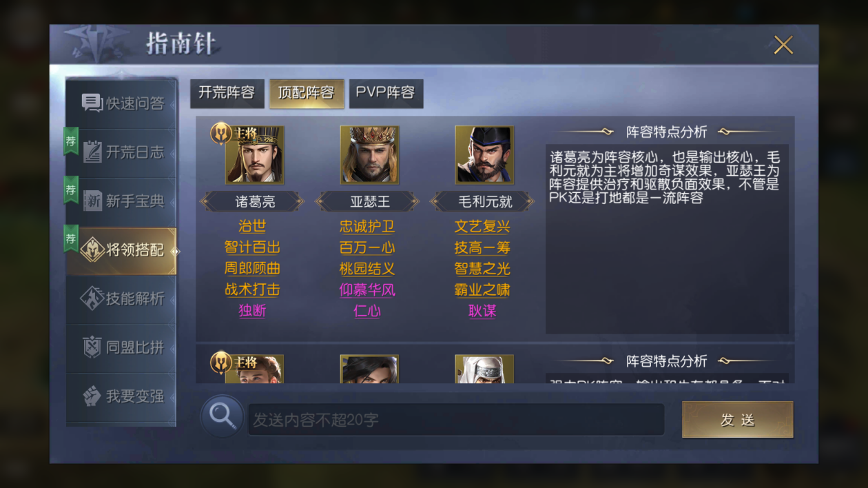Image resolution: width=868 pixels, height=488 pixels.
Task: Open the 快速问答 sidebar item
Action: [x=121, y=103]
